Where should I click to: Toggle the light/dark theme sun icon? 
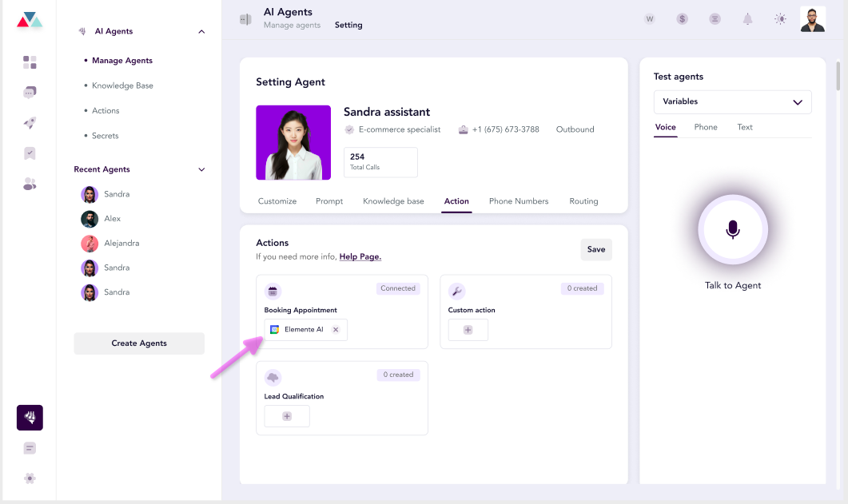click(x=780, y=19)
